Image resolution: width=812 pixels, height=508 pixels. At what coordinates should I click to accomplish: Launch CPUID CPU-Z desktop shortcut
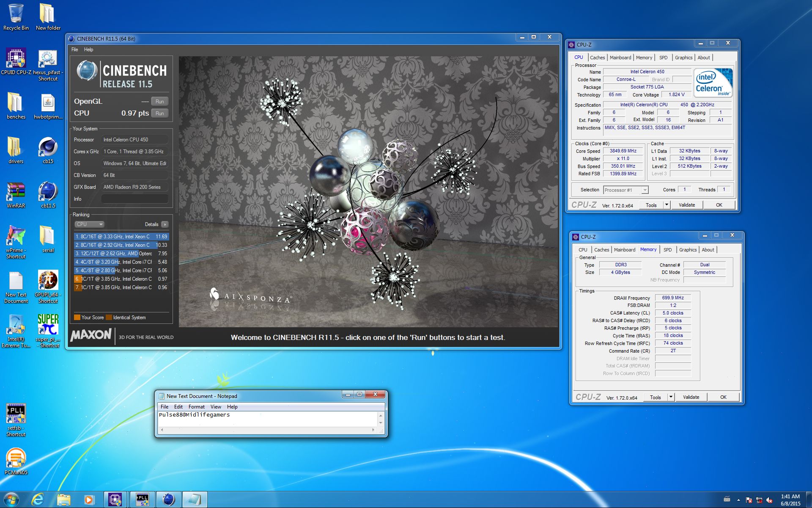pos(16,61)
